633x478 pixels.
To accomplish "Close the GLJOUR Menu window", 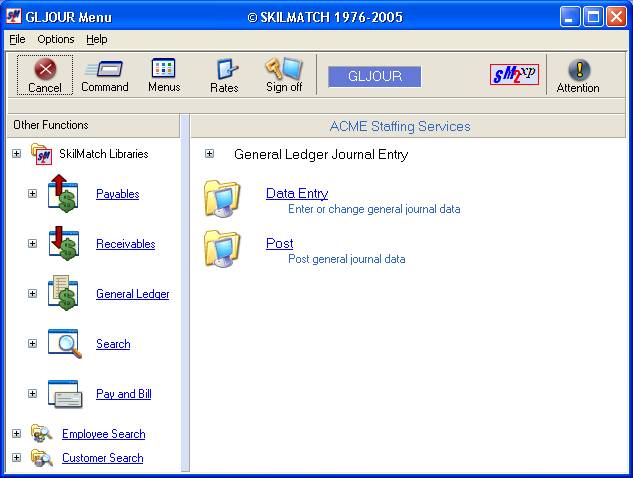I will click(616, 17).
